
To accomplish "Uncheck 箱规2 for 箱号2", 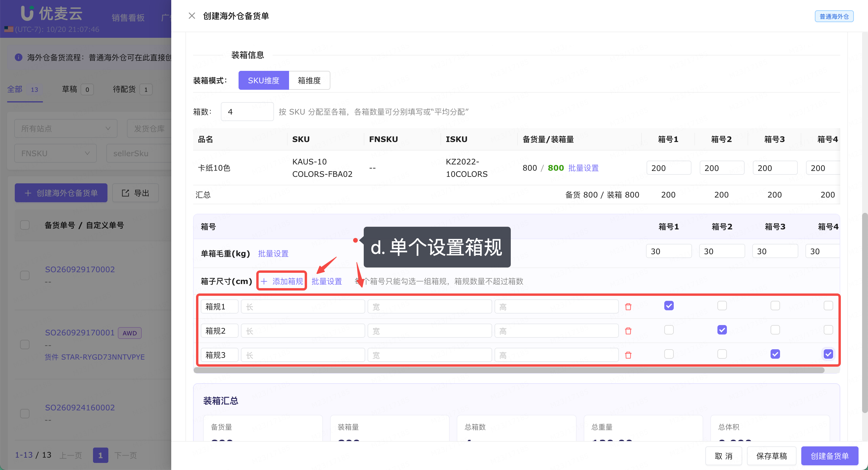I will [x=722, y=330].
